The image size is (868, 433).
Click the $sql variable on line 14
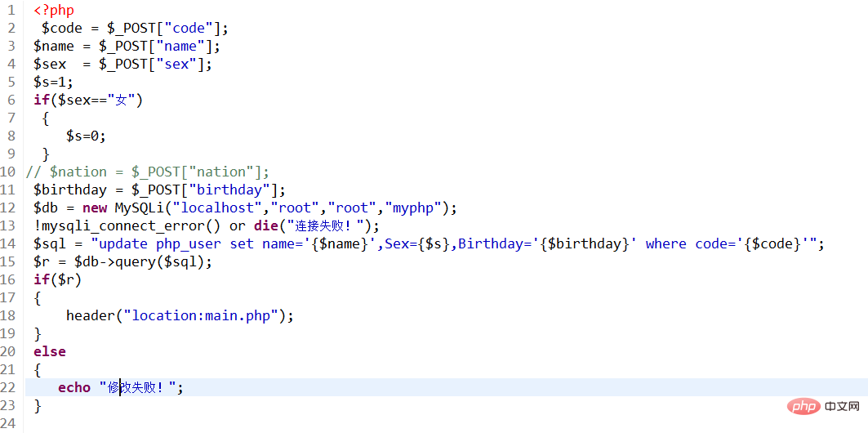point(50,243)
